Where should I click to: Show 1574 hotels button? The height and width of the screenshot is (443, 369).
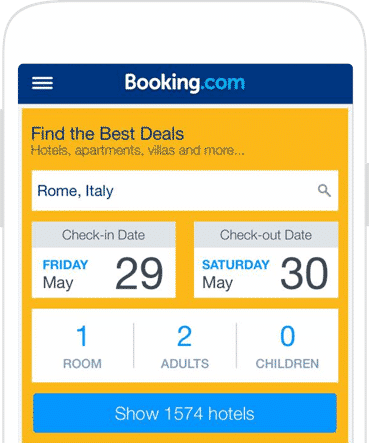tap(185, 413)
